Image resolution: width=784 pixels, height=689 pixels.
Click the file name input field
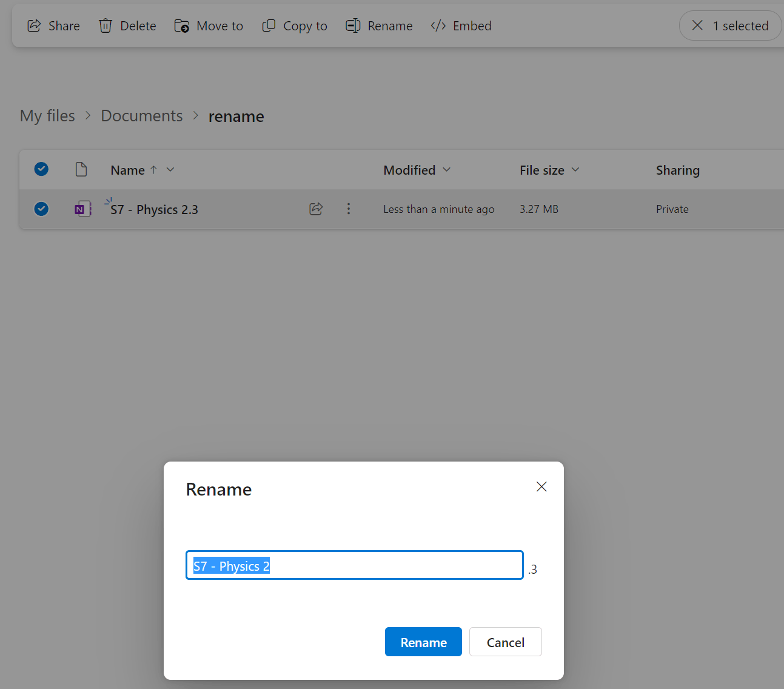click(x=355, y=565)
